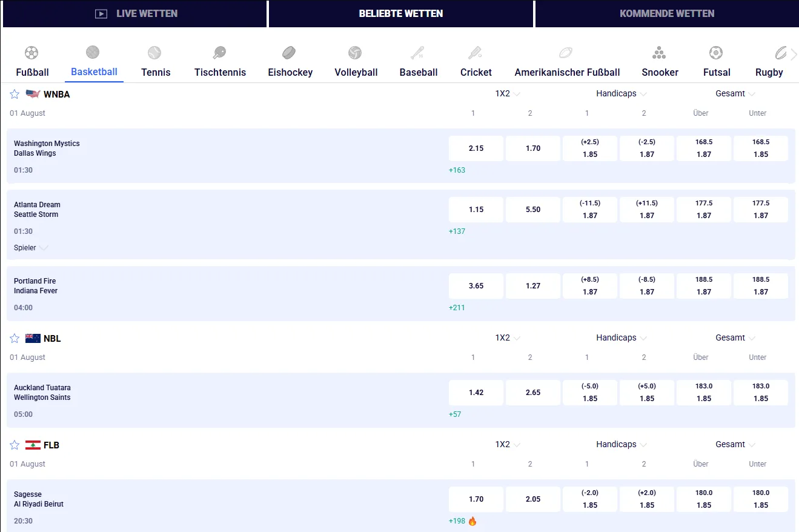Click the Amerikanischer Fußball icon
The image size is (799, 532).
tap(566, 53)
